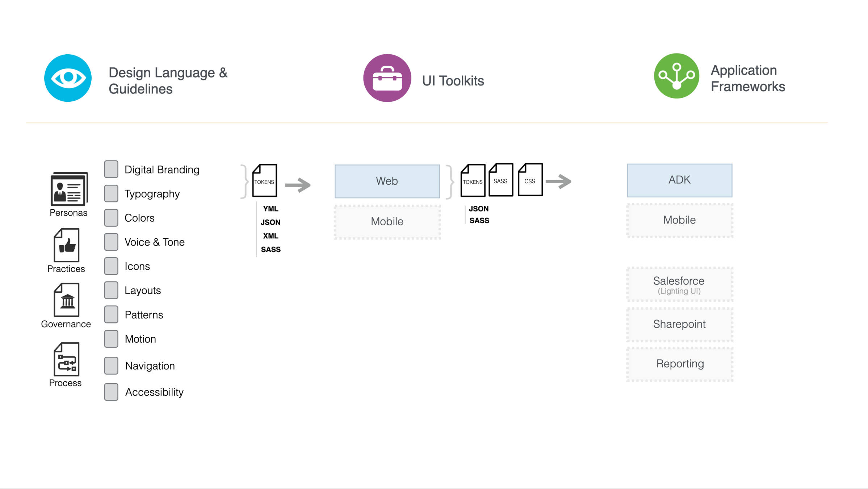Image resolution: width=868 pixels, height=489 pixels.
Task: Enable the Accessibility checkbox
Action: tap(111, 392)
